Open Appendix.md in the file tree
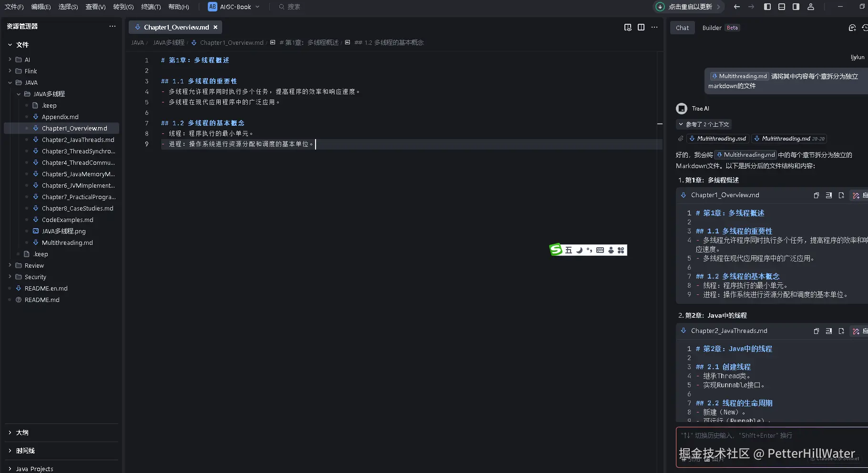The width and height of the screenshot is (868, 473). [60, 117]
